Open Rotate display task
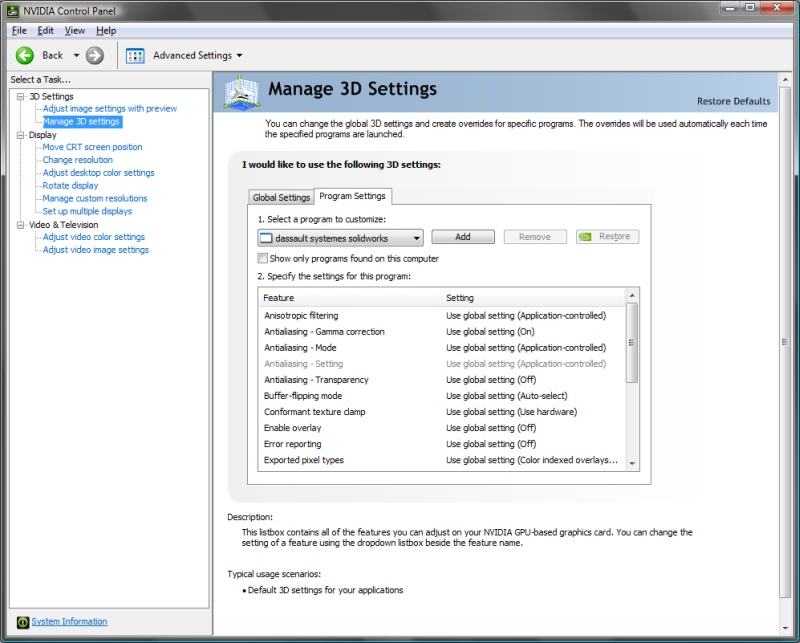Viewport: 800px width, 643px height. pyautogui.click(x=70, y=185)
